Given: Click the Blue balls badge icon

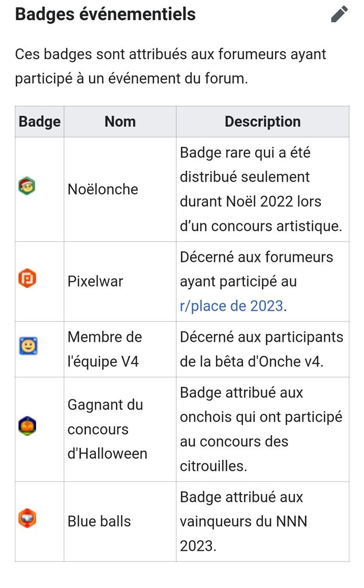Looking at the screenshot, I should pyautogui.click(x=27, y=519).
